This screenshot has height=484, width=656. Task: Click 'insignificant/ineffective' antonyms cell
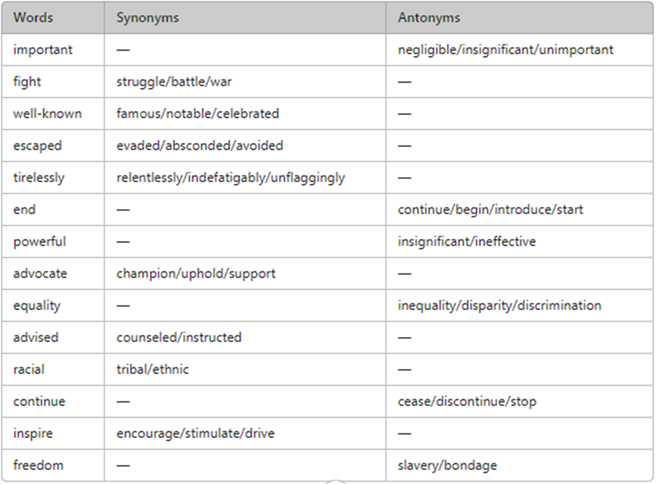click(x=466, y=241)
